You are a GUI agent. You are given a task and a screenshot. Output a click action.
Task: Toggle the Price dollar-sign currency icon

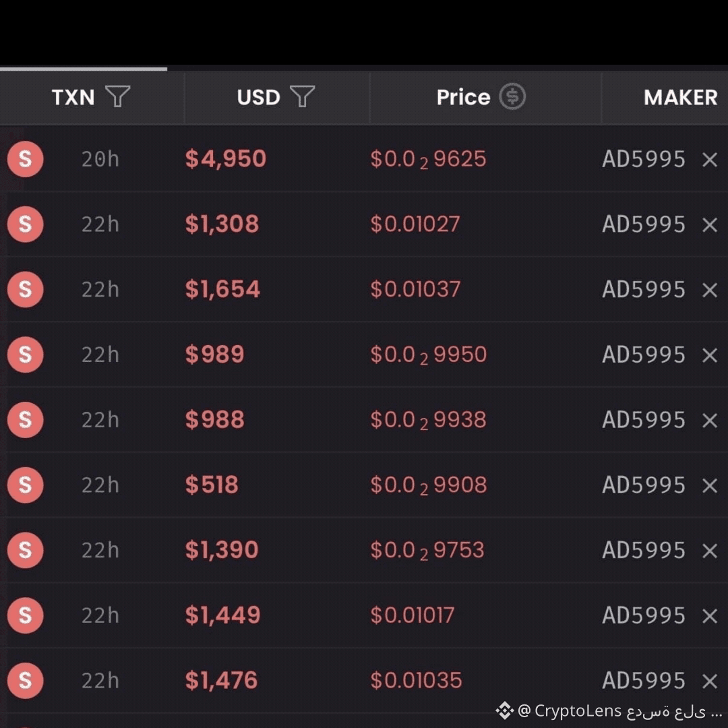(x=512, y=96)
